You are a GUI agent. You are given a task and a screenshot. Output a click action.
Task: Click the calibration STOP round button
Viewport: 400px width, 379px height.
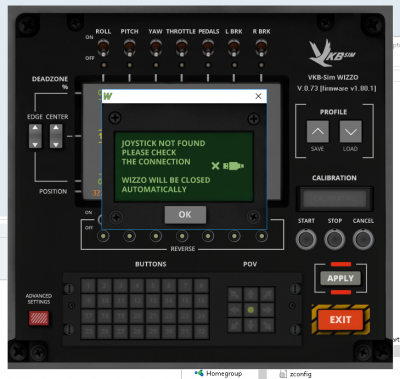pos(335,239)
